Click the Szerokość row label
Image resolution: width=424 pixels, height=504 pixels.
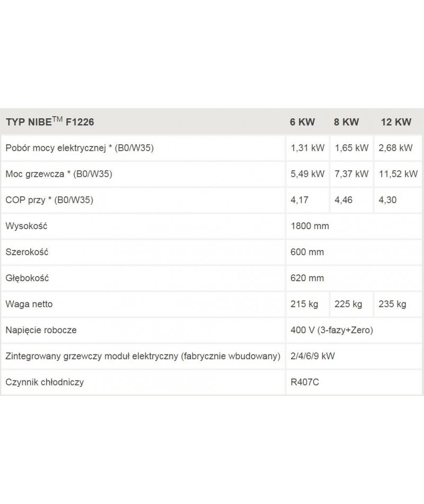coord(27,252)
